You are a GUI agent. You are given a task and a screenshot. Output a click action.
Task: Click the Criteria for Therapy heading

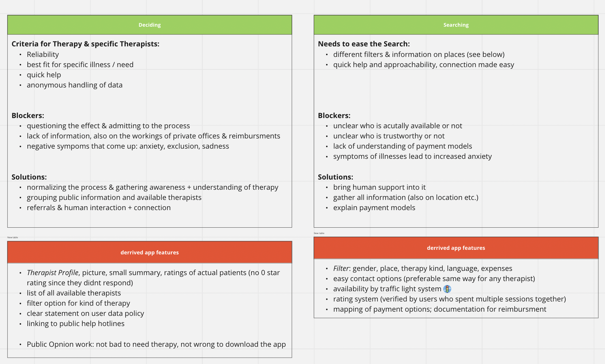coord(85,44)
